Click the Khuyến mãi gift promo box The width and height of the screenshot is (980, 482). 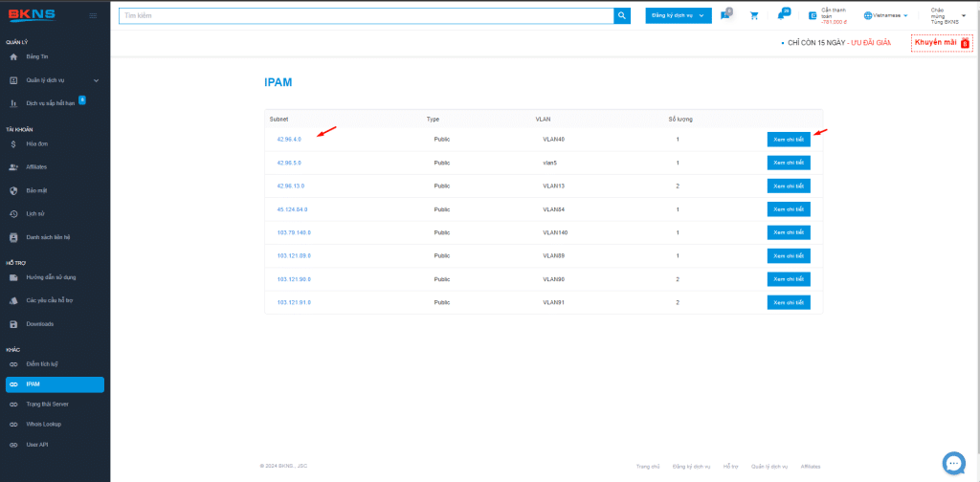click(942, 43)
